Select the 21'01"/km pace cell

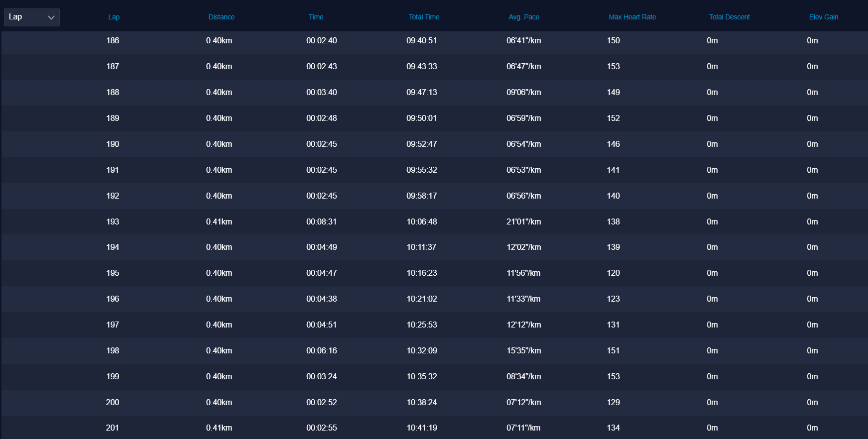pos(523,221)
